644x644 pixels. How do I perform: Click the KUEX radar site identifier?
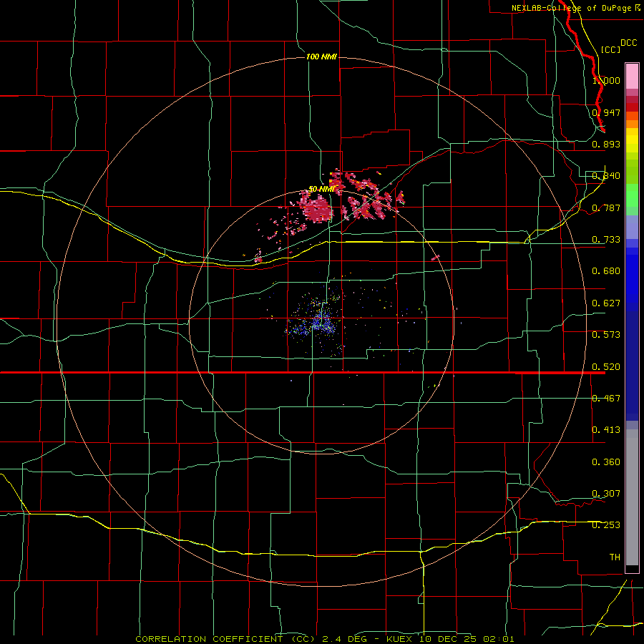tap(401, 639)
